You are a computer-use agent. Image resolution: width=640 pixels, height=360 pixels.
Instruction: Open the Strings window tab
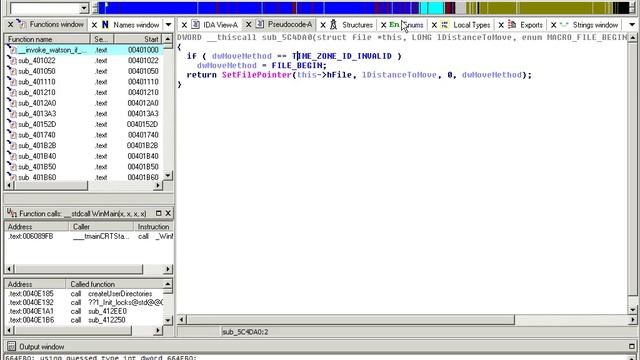coord(595,25)
